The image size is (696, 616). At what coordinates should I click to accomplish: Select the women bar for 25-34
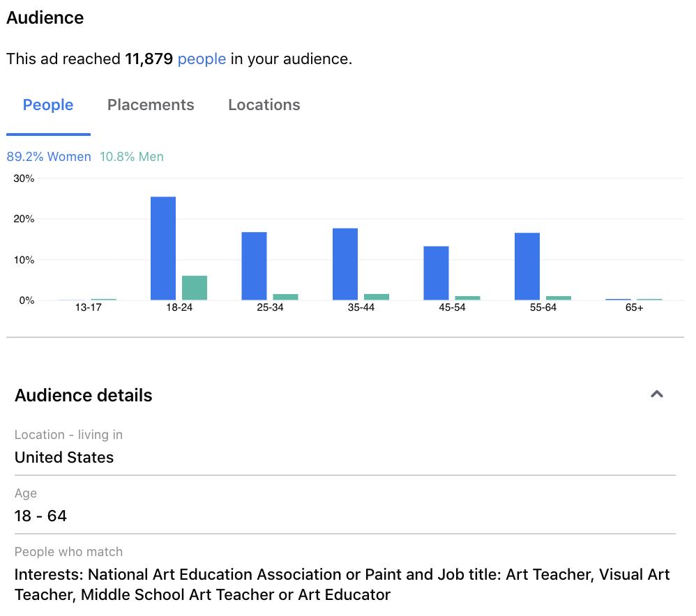(x=254, y=266)
